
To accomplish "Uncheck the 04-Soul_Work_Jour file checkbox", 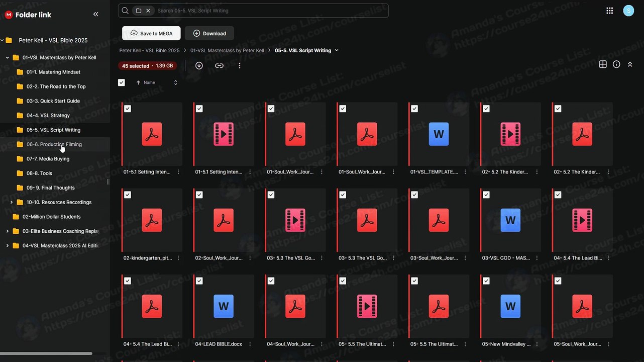I will point(271,281).
